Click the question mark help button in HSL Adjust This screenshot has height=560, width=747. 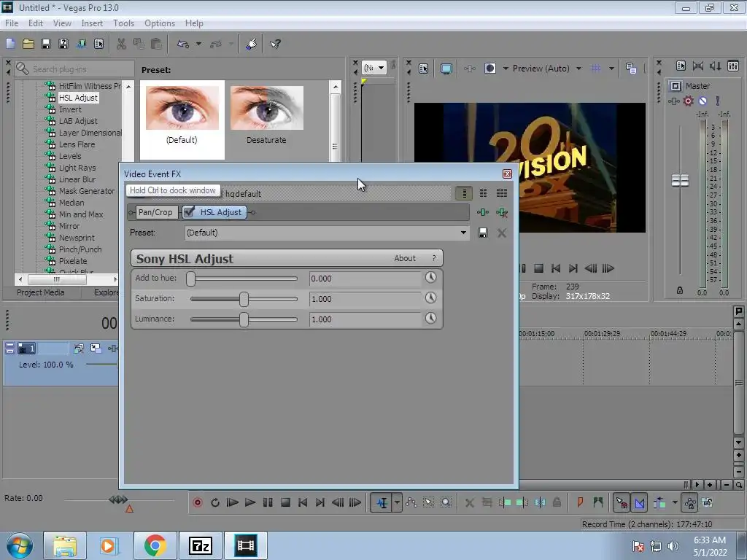click(434, 258)
